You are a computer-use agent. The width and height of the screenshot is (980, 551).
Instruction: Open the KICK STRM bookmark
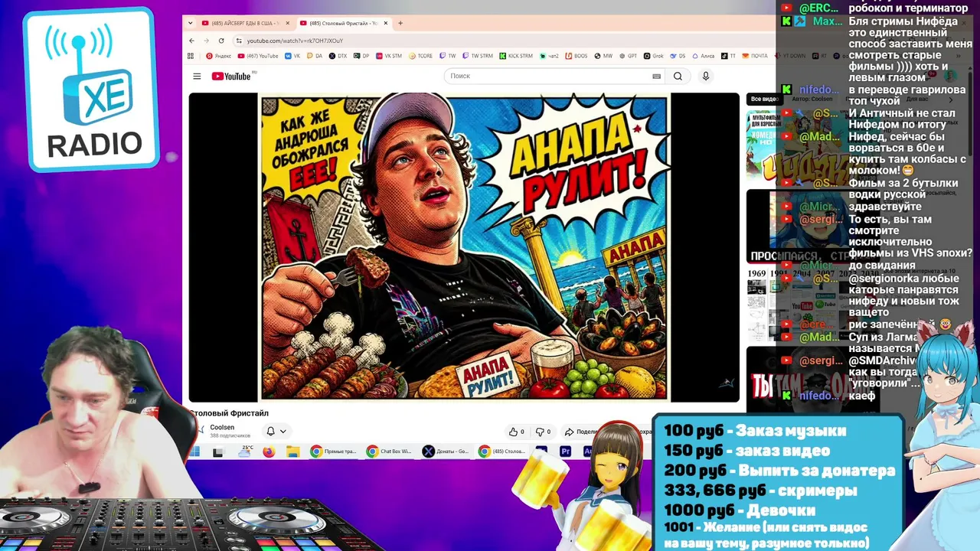516,56
